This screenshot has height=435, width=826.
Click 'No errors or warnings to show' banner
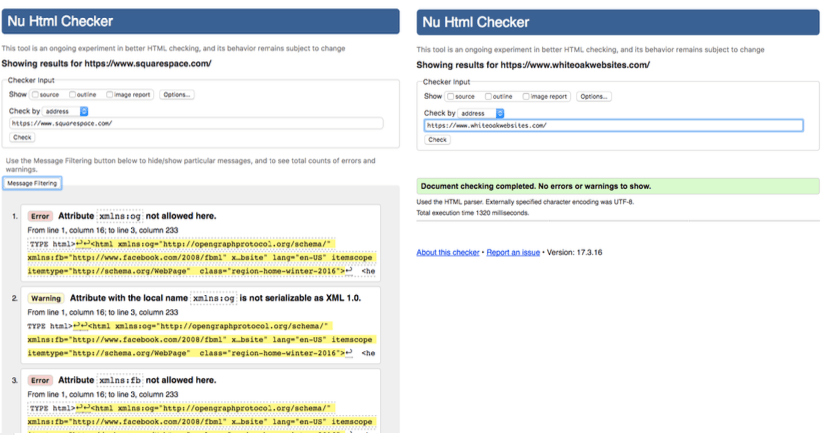point(618,186)
